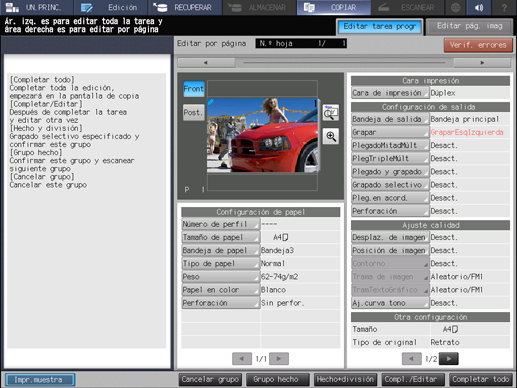Click the page preview slider track
517x388 pixels.
coord(344,63)
